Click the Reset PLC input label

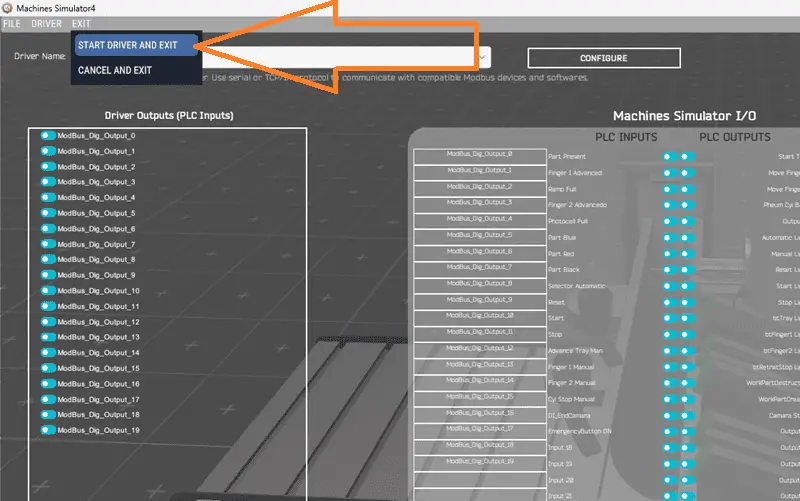tap(556, 302)
